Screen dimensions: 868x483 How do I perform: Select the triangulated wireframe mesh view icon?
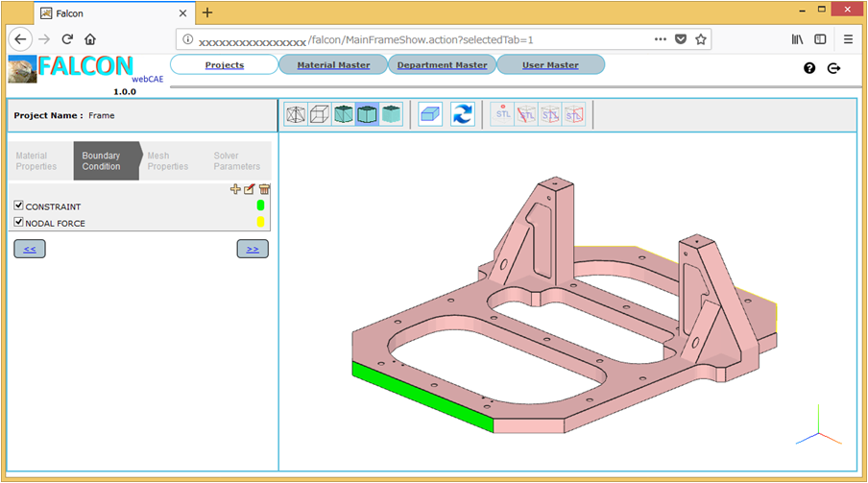[x=297, y=115]
